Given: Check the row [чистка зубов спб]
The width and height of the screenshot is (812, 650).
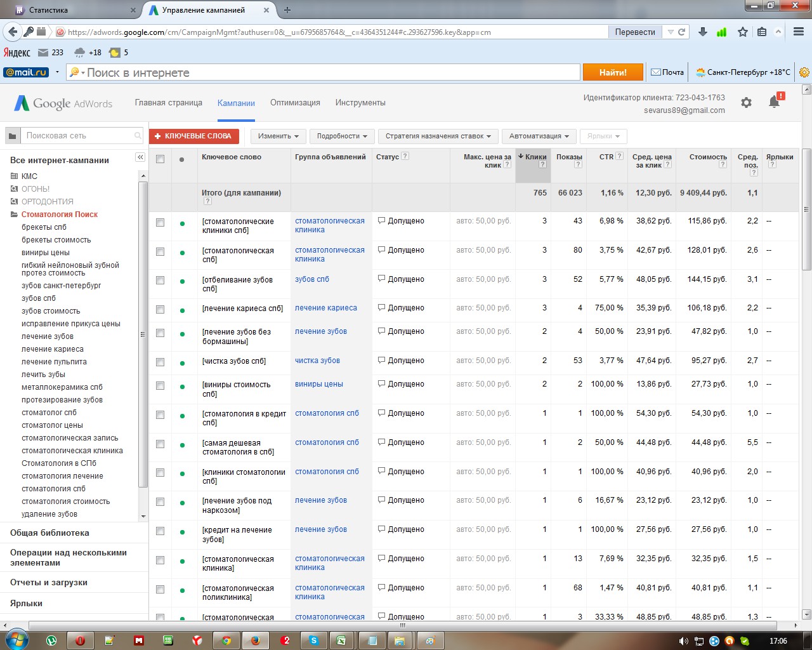Looking at the screenshot, I should point(160,362).
